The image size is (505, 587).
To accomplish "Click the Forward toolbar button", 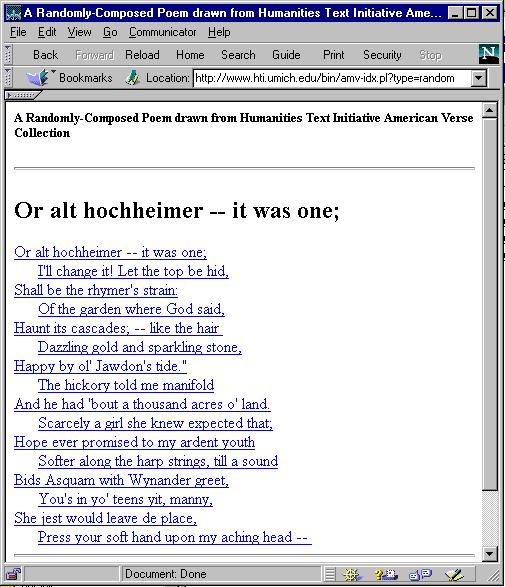I will point(94,55).
